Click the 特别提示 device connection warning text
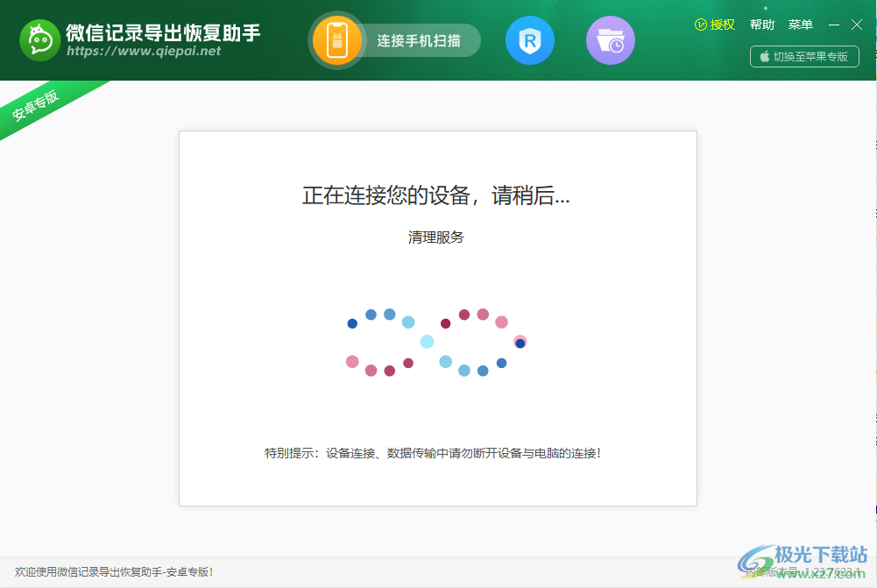This screenshot has height=588, width=877. click(434, 453)
